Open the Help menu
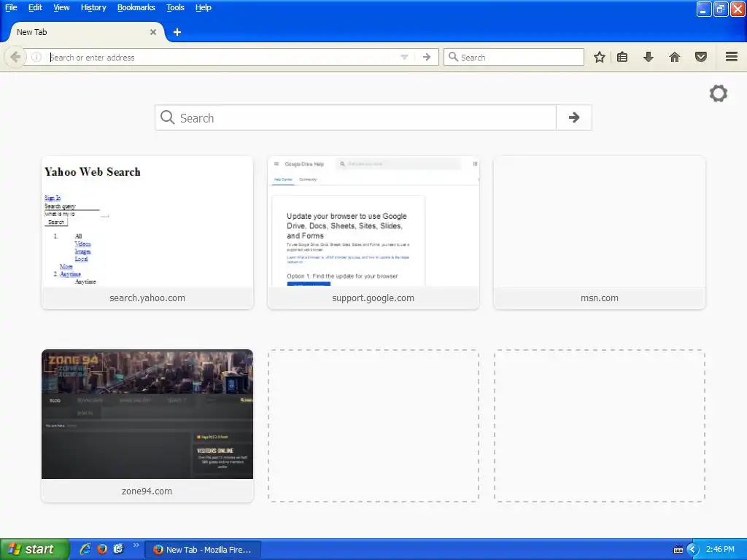The height and width of the screenshot is (560, 747). pos(204,7)
